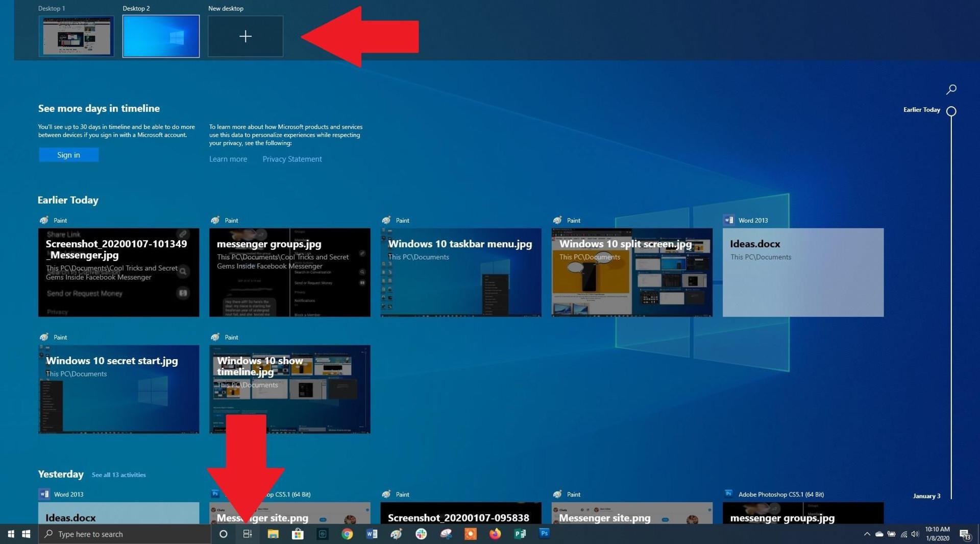Launch Adobe Photoshop from the taskbar

[x=543, y=534]
